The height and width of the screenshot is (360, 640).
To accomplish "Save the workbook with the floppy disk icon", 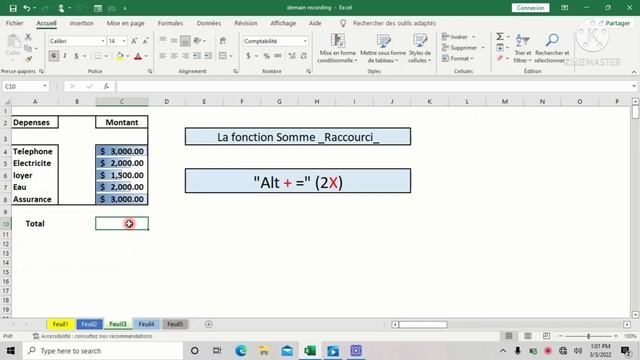I will [13, 8].
